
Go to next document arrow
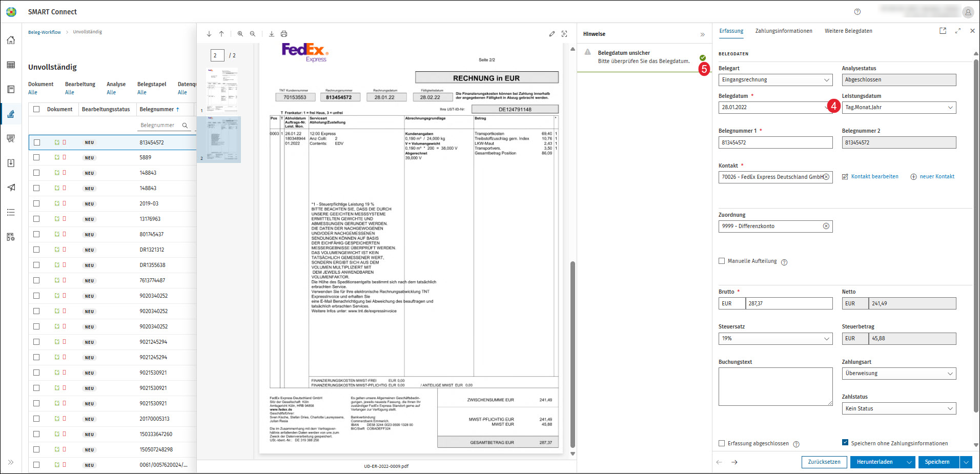734,462
